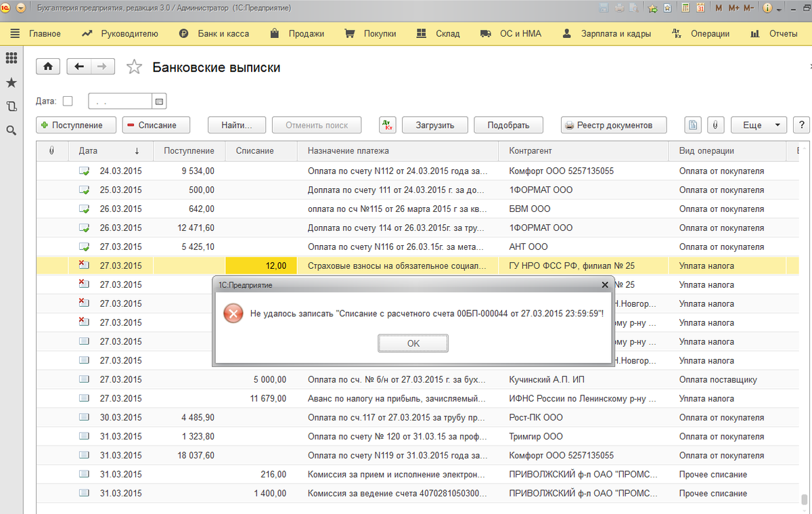Expand the Еще dropdown menu
This screenshot has height=514, width=812.
pyautogui.click(x=759, y=125)
